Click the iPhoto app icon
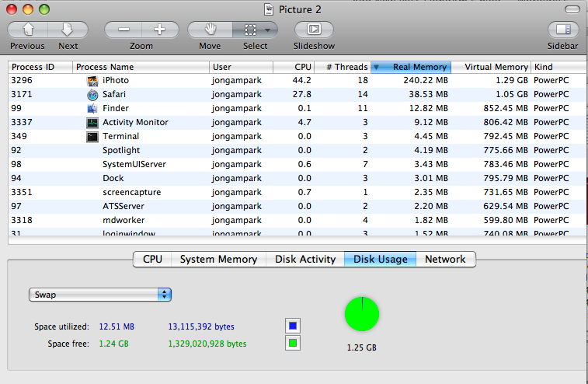This screenshot has width=588, height=384. pos(92,80)
